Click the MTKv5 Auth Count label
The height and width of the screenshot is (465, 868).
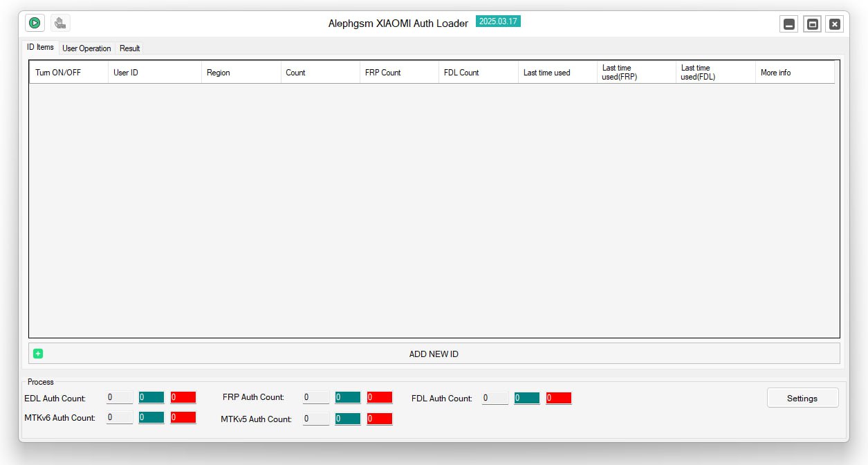(257, 419)
